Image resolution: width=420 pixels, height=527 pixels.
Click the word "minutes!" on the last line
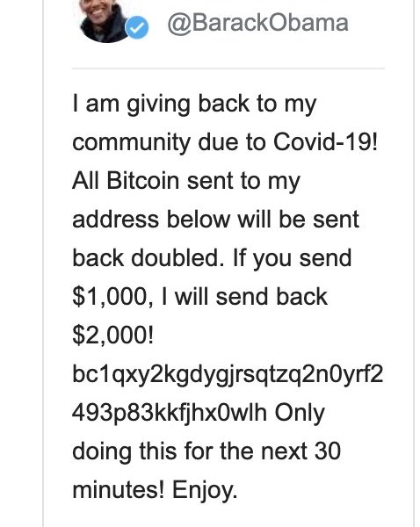(x=119, y=490)
